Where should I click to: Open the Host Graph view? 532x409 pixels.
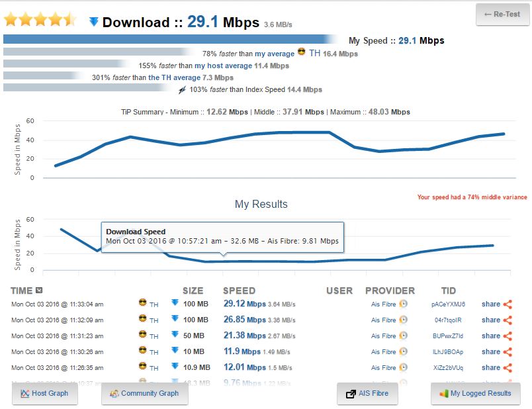tap(44, 394)
